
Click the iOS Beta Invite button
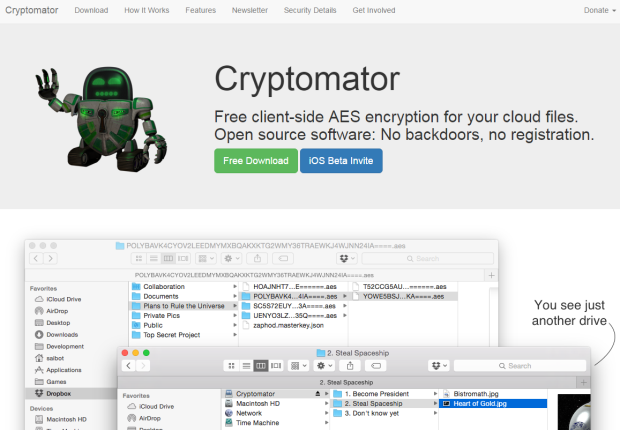(341, 161)
